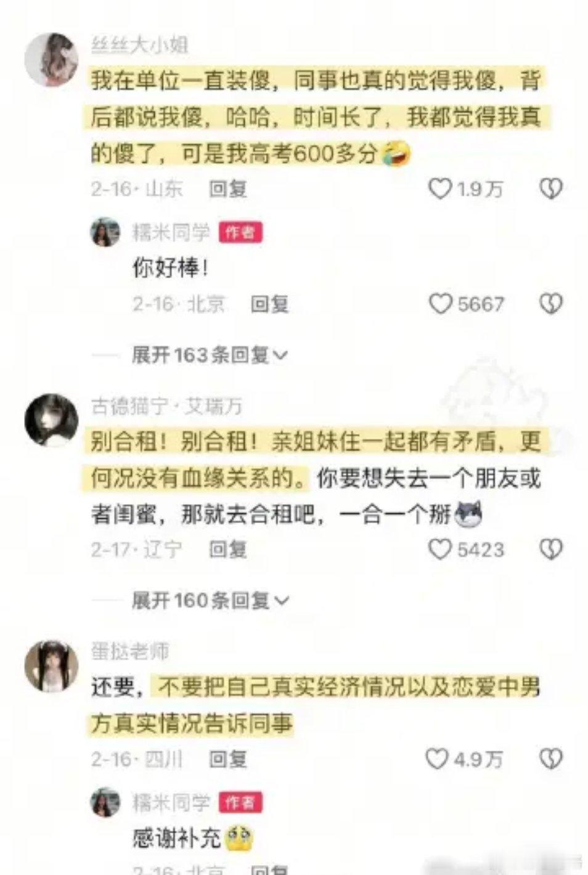Dislike 蛋挞老师's comment using broken heart

point(550,759)
